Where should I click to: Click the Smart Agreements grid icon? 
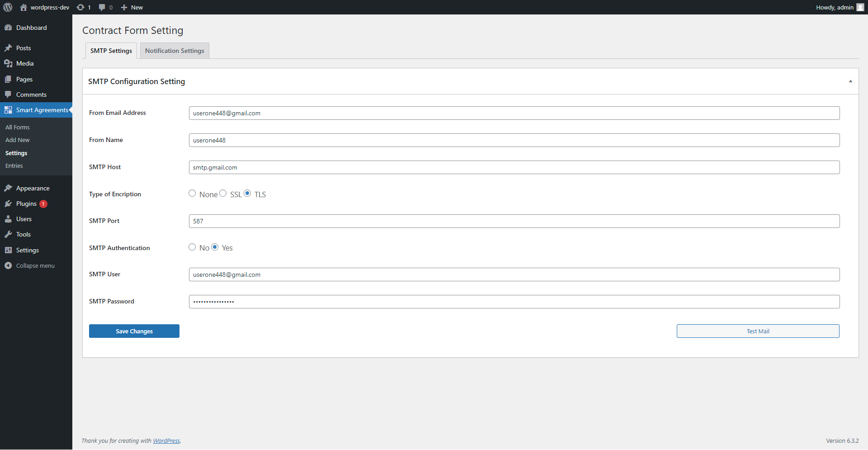click(x=8, y=110)
